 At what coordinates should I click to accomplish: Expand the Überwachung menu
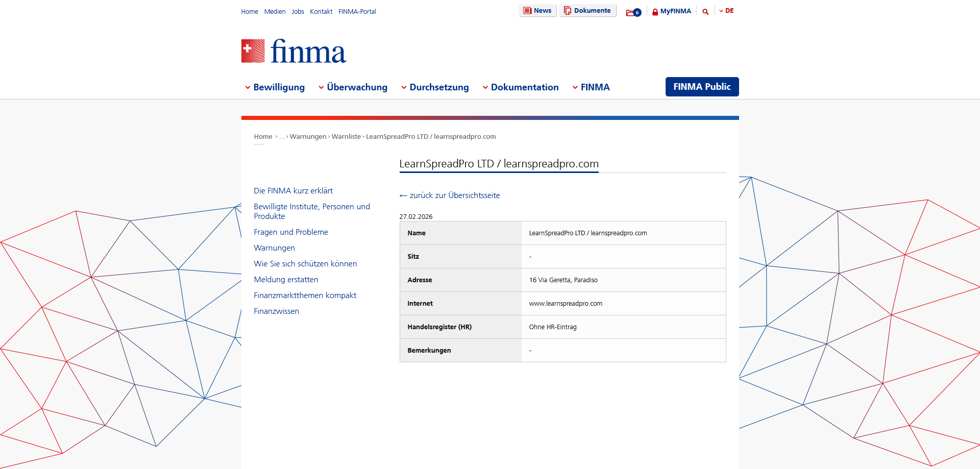pos(353,87)
